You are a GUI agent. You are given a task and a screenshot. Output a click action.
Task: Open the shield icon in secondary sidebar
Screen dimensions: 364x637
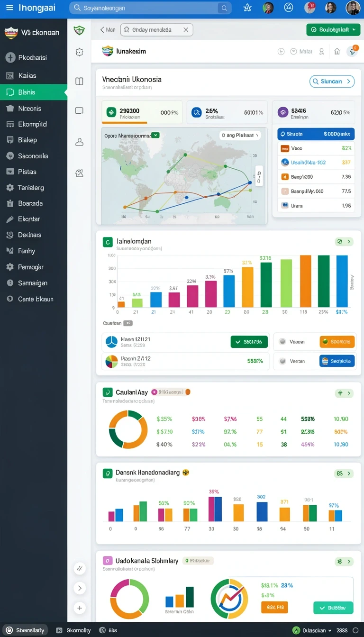click(x=79, y=31)
